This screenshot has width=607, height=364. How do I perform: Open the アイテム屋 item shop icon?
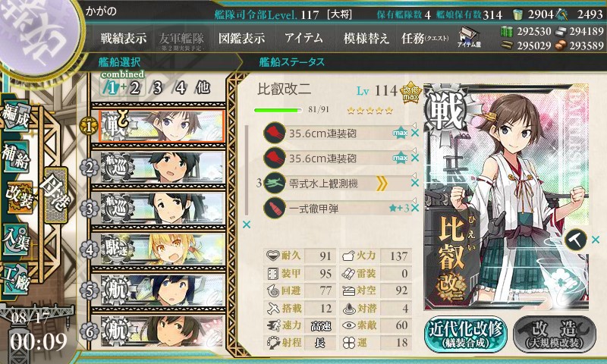coord(468,37)
